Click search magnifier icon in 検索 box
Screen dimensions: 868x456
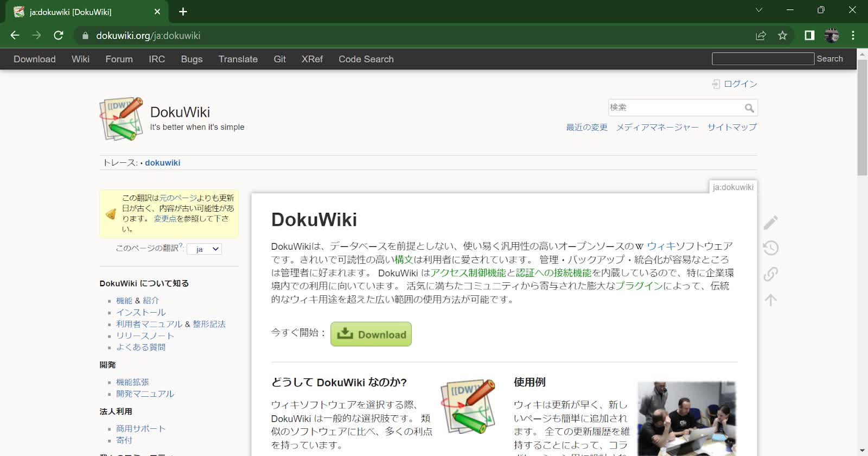click(x=749, y=108)
